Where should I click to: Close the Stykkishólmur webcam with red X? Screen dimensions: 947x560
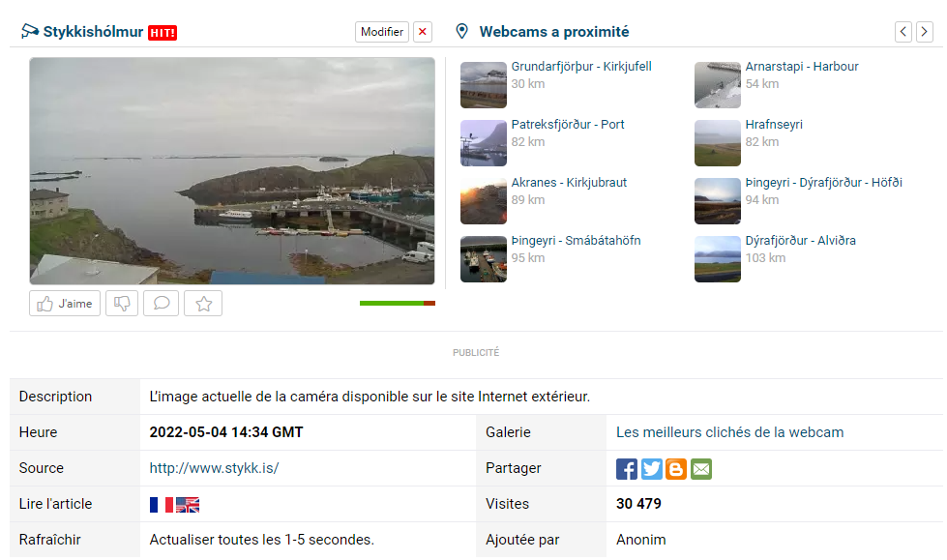coord(423,31)
